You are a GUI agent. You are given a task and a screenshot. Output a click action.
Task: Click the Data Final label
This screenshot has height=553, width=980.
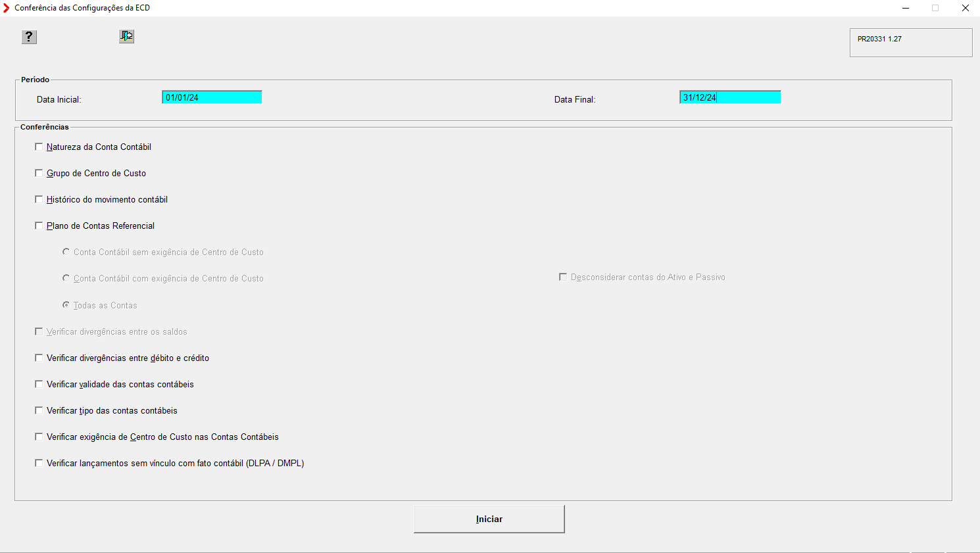pos(575,100)
